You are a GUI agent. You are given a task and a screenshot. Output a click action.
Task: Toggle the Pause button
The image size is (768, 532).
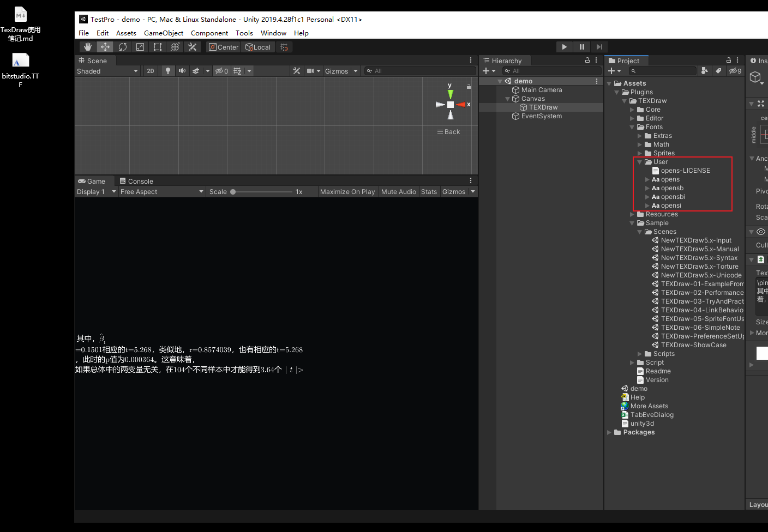click(581, 47)
